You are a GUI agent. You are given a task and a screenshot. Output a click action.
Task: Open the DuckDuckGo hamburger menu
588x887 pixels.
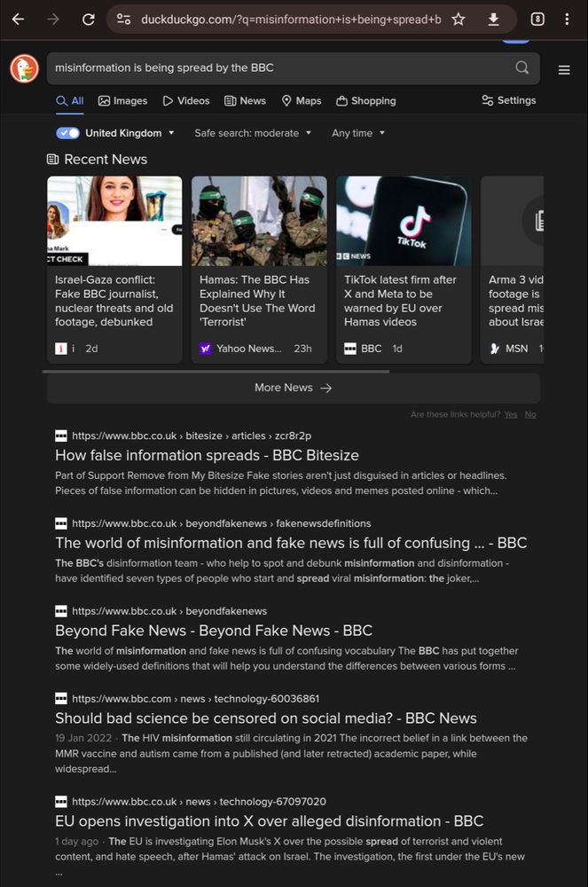[564, 70]
